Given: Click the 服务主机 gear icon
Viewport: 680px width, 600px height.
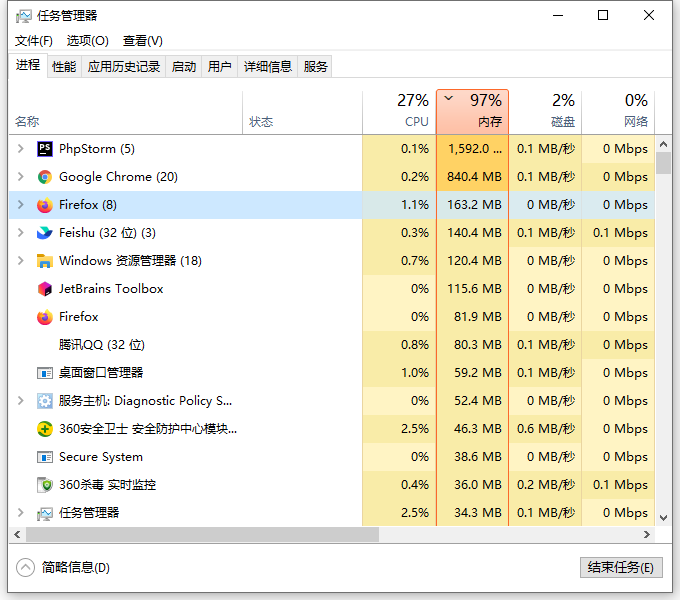Looking at the screenshot, I should click(45, 401).
